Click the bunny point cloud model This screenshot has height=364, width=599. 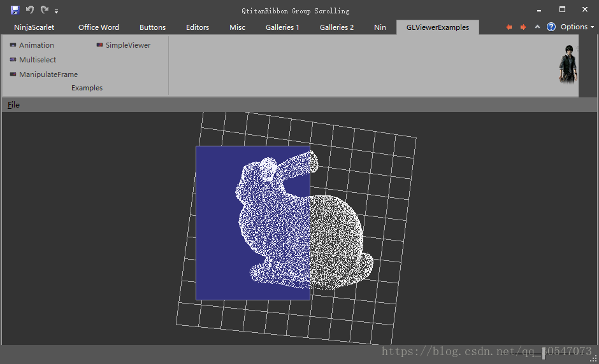(x=304, y=221)
